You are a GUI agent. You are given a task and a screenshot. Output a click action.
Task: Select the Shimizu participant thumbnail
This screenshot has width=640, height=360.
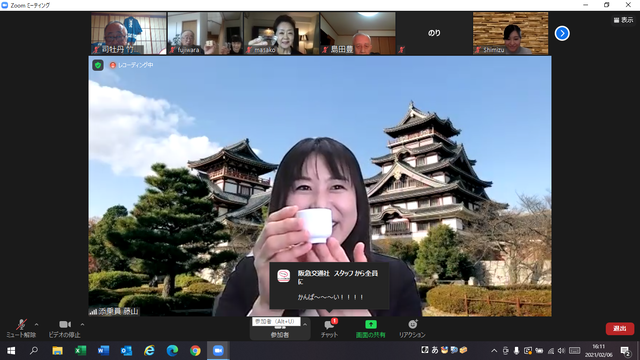[511, 33]
